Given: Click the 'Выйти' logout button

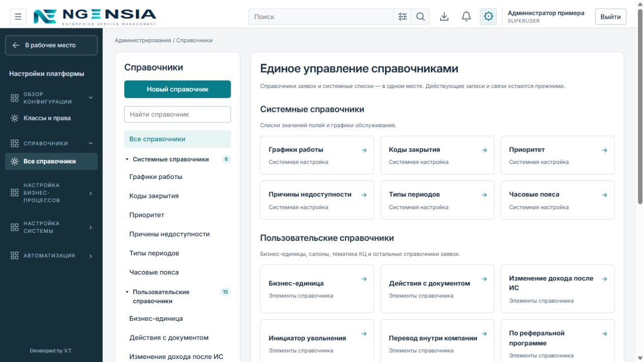Looking at the screenshot, I should [x=610, y=17].
